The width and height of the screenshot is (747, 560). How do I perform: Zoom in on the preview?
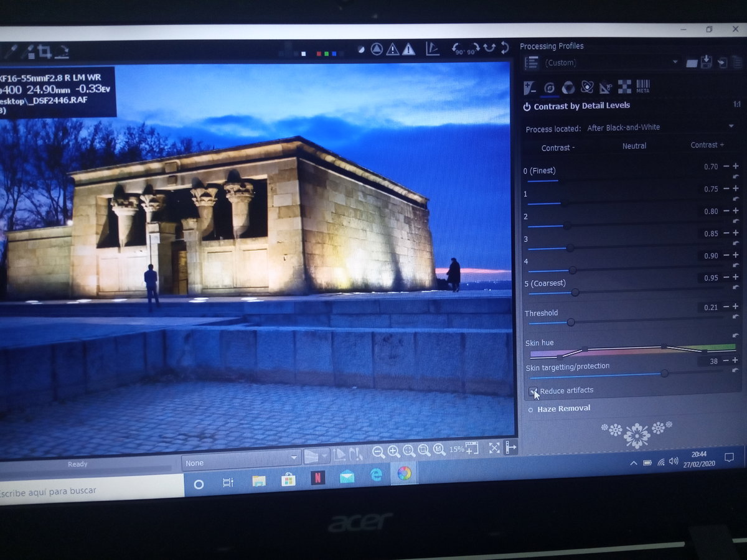point(393,451)
